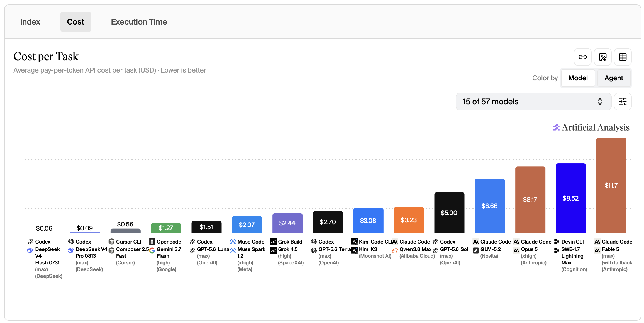Click the Cost per Task heading
The height and width of the screenshot is (323, 644).
46,56
